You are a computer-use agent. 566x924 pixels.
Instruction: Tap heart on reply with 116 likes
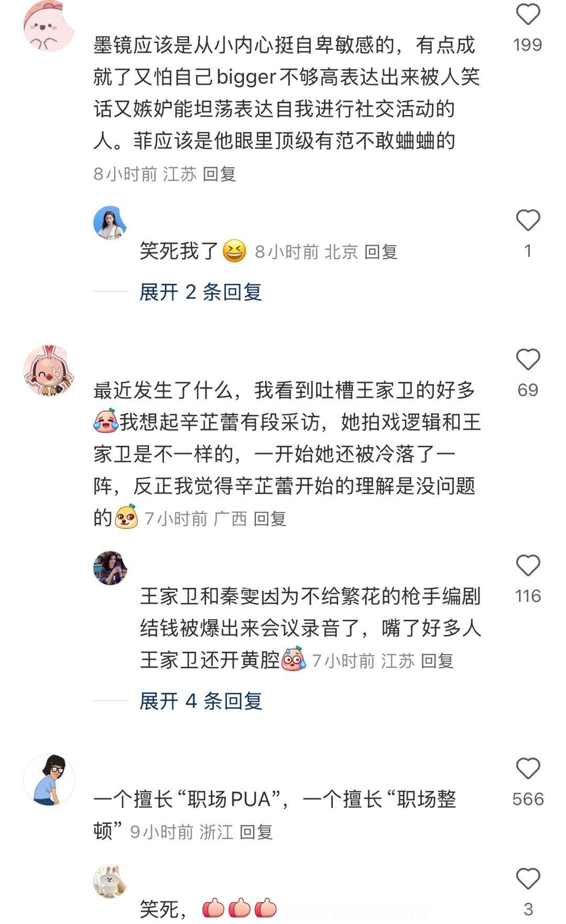point(528,566)
